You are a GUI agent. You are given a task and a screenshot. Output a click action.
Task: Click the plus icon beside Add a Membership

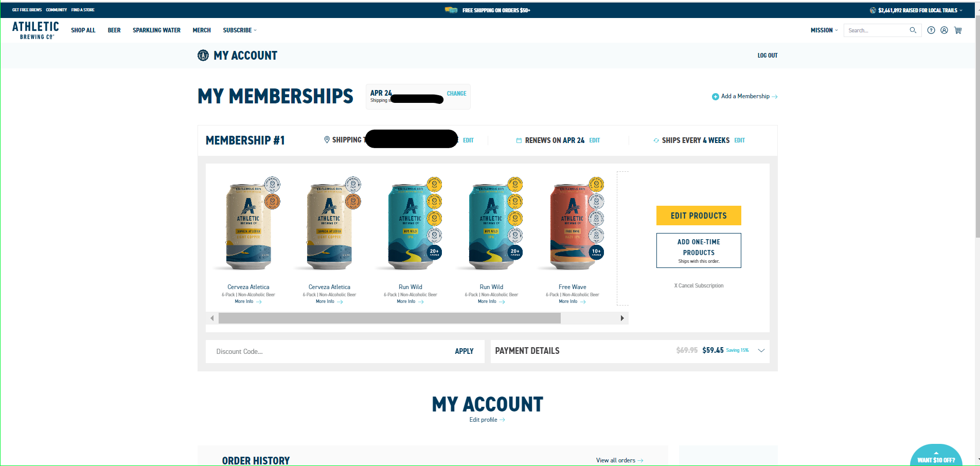715,97
